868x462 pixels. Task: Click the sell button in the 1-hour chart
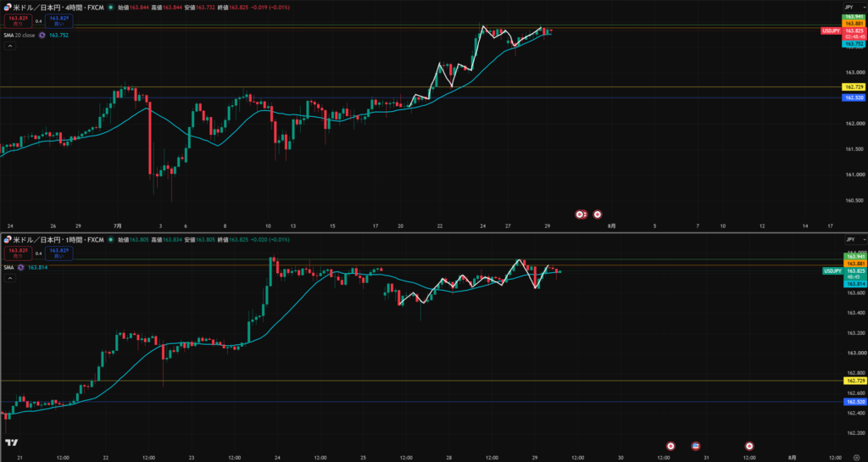click(x=18, y=253)
